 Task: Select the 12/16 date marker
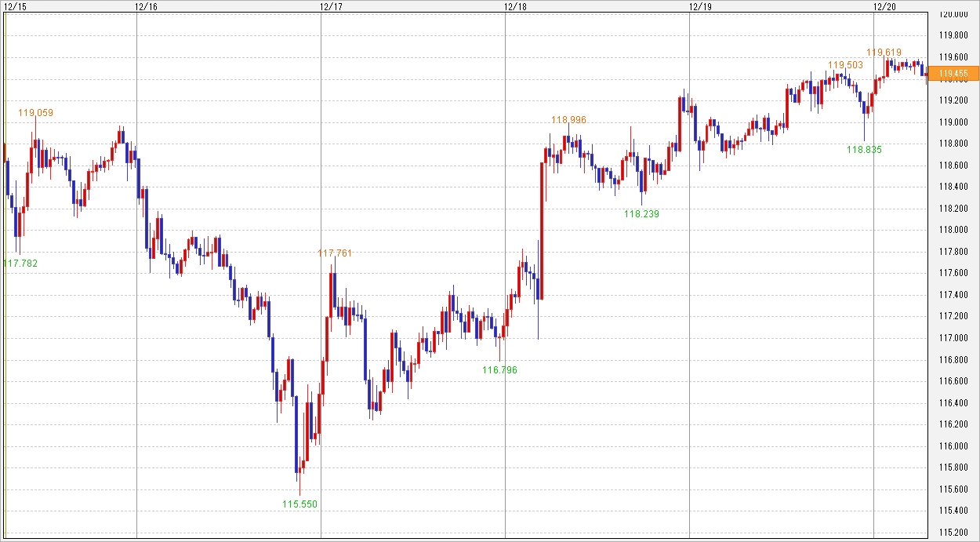146,6
